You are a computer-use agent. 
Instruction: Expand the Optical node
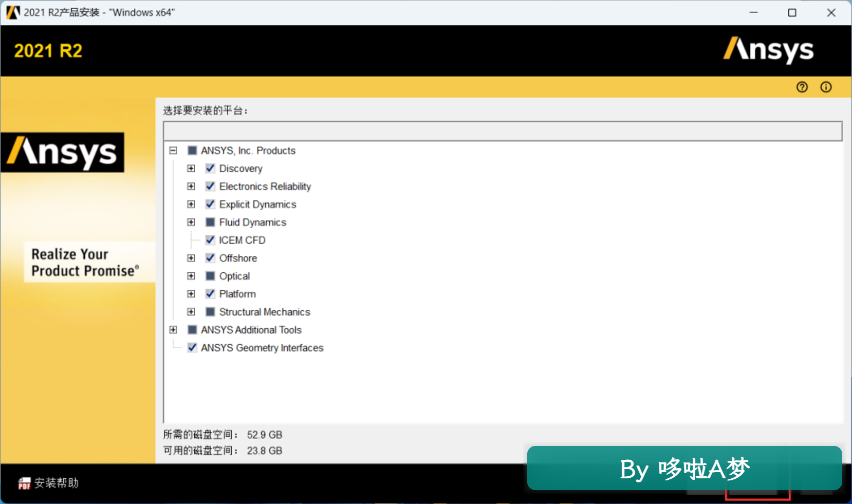coord(191,276)
